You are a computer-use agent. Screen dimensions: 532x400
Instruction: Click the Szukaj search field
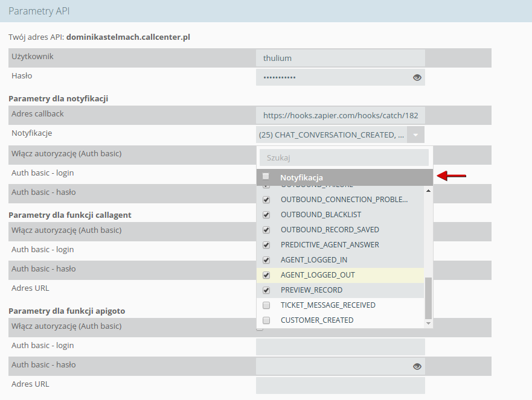[x=344, y=157]
